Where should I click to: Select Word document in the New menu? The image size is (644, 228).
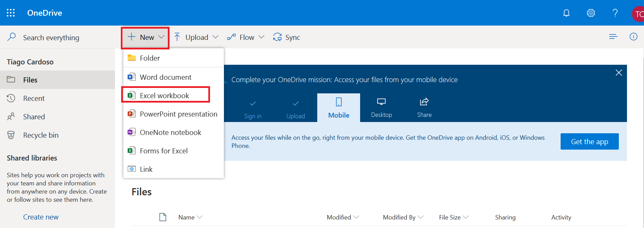(165, 77)
